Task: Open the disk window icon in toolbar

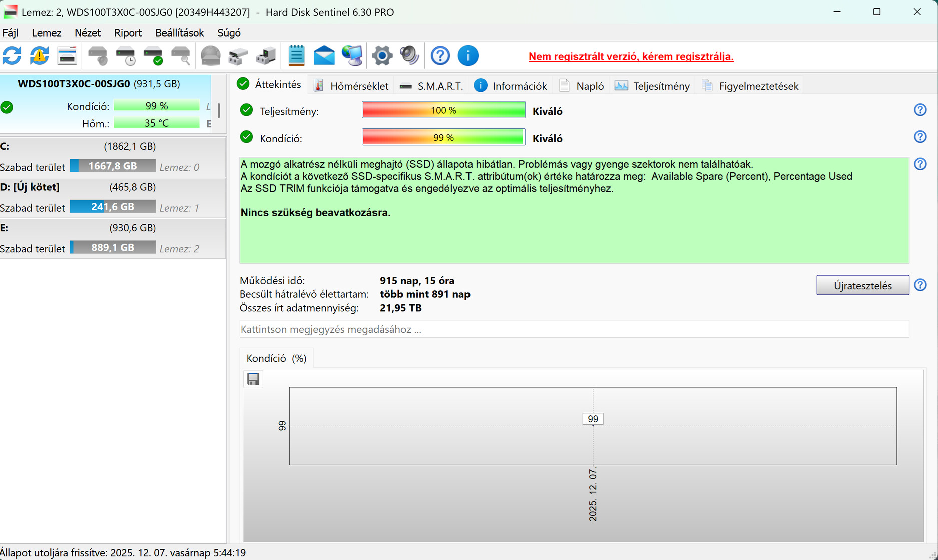Action: (67, 55)
